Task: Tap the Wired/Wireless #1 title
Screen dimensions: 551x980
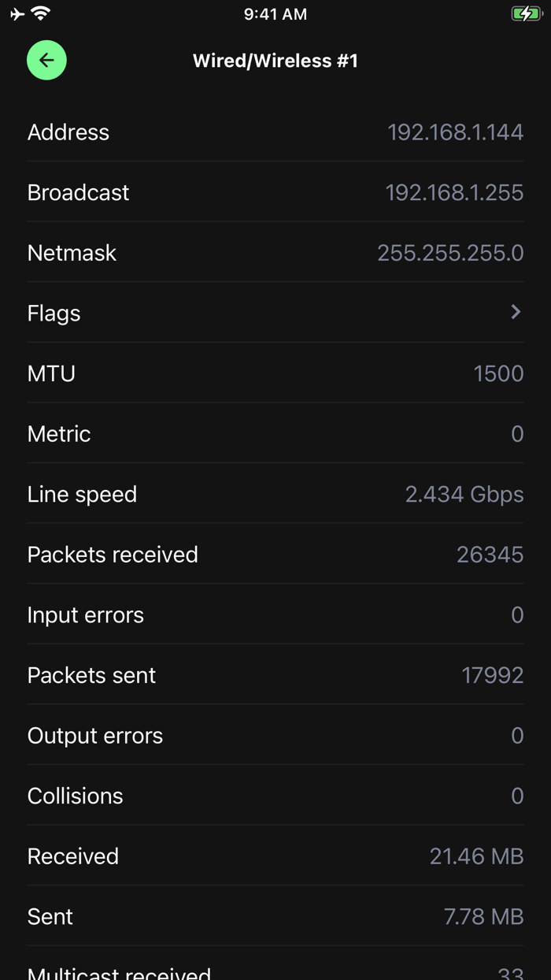Action: tap(275, 61)
